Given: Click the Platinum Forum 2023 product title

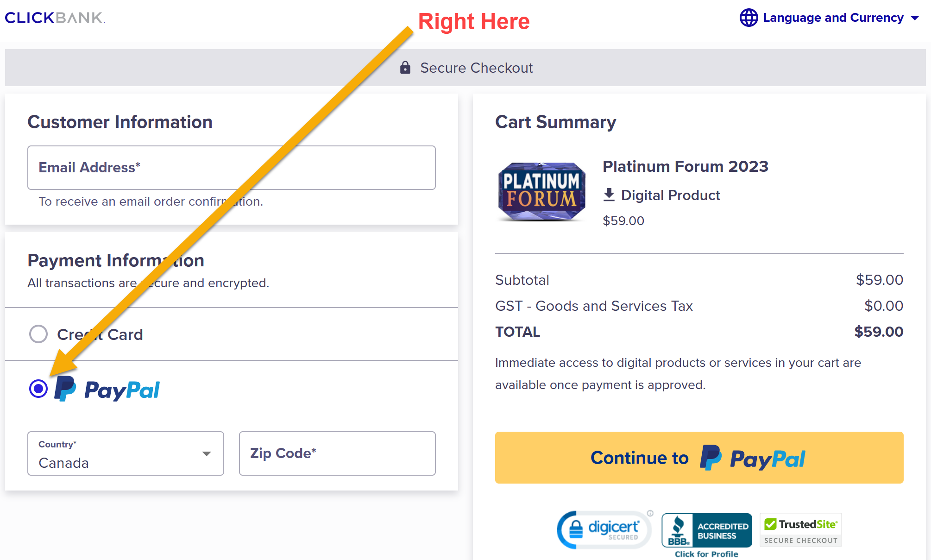Looking at the screenshot, I should click(x=685, y=166).
